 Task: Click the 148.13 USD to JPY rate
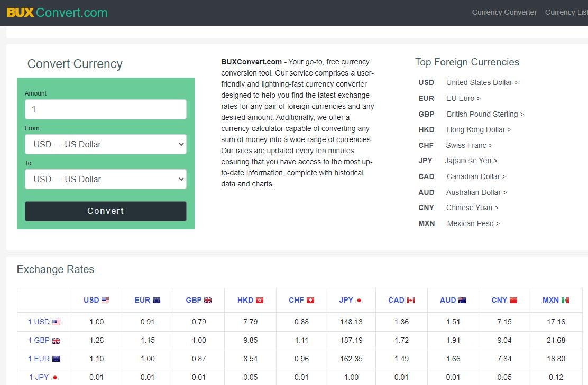pos(352,322)
